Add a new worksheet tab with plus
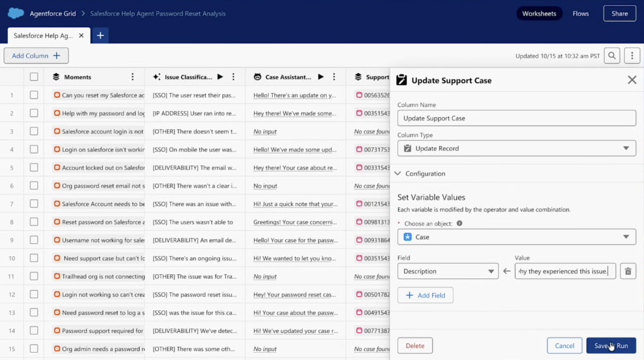 click(x=100, y=35)
